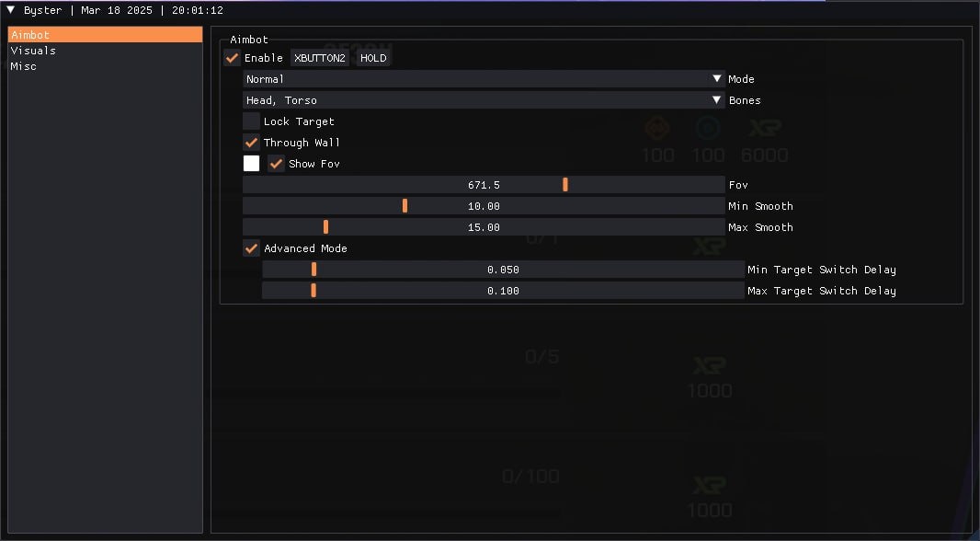Click the Max Target Switch Delay slider
This screenshot has height=541, width=980.
pyautogui.click(x=503, y=291)
